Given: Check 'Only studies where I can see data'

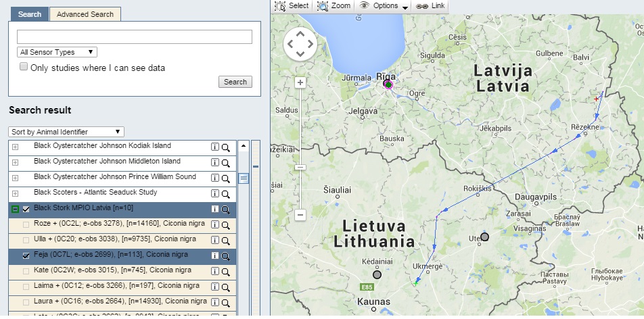Looking at the screenshot, I should (x=24, y=67).
